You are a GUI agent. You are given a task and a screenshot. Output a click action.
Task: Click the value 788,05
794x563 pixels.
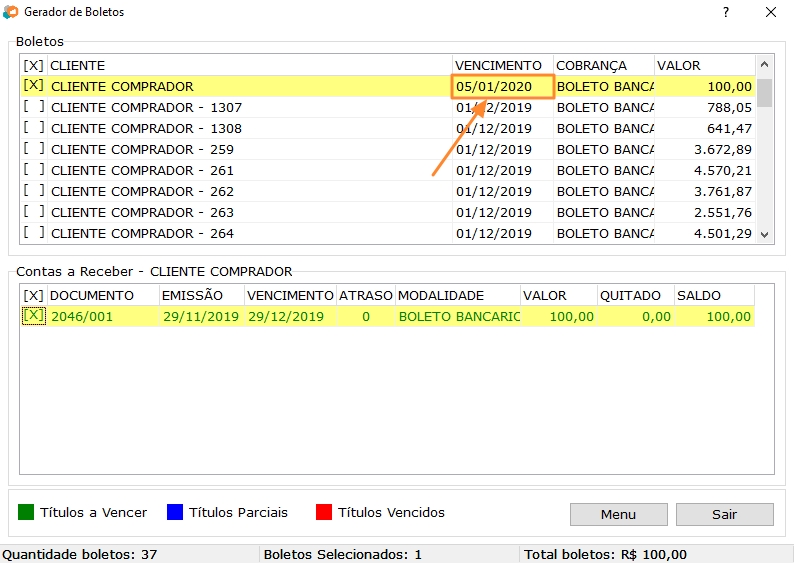(729, 107)
